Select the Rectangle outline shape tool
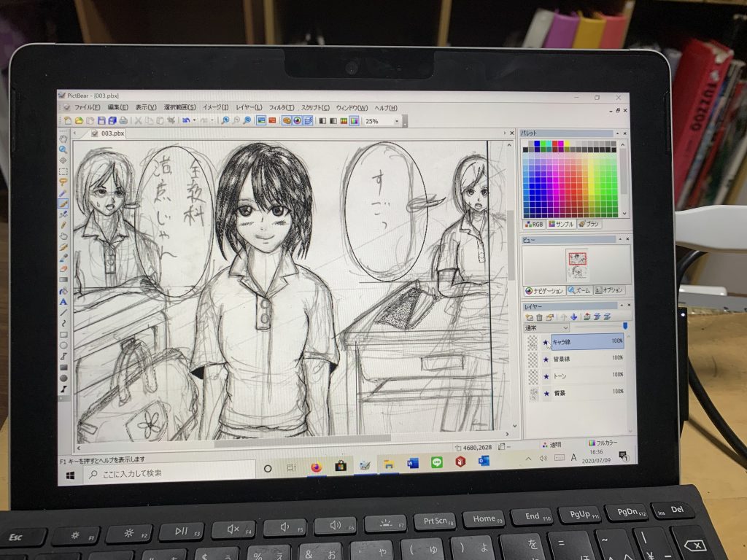Viewport: 747px width, 560px height. coord(63,333)
